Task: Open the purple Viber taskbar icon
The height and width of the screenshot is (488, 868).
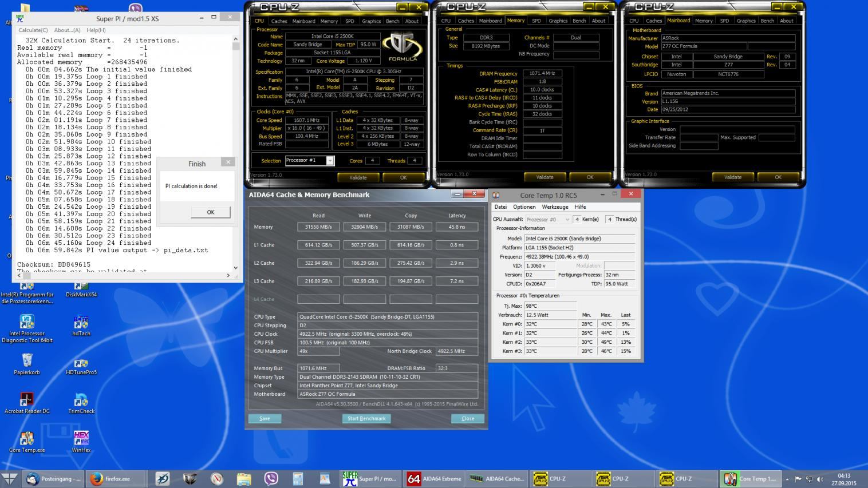Action: [271, 479]
